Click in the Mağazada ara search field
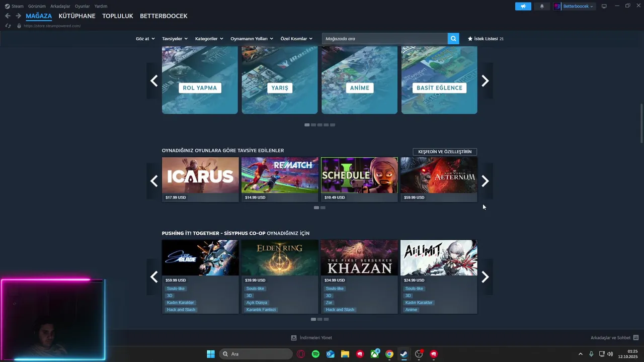Viewport: 644px width, 362px height. (385, 39)
